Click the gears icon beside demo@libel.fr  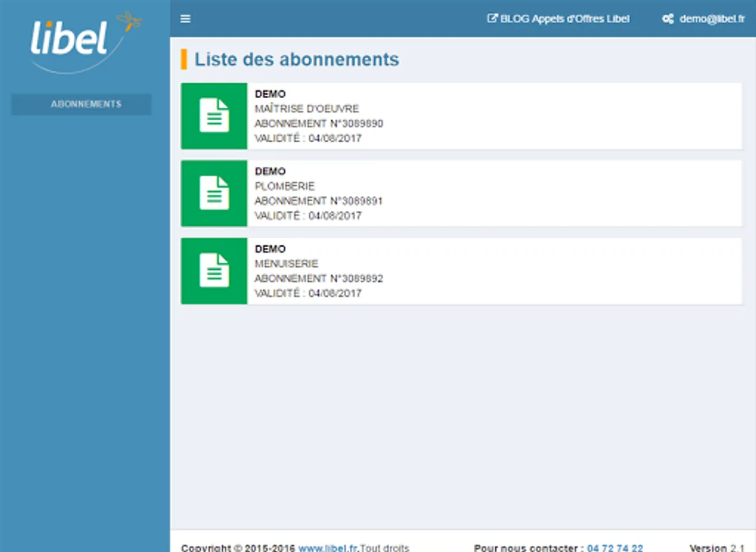pyautogui.click(x=668, y=19)
